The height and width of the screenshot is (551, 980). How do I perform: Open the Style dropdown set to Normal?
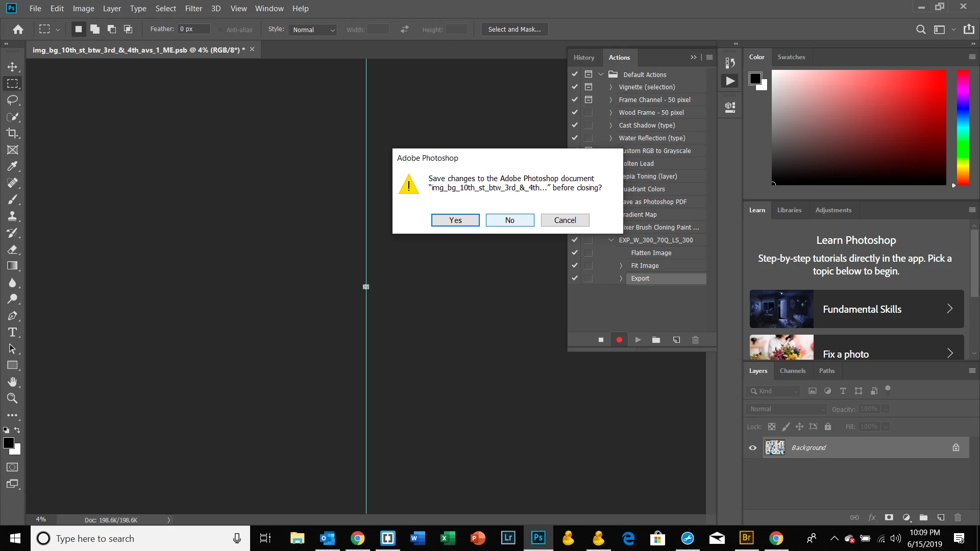313,30
